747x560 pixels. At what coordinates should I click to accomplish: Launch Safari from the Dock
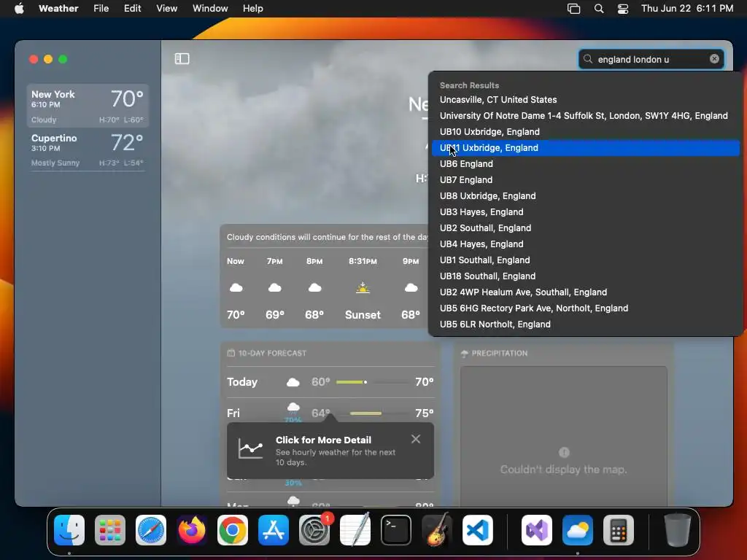pos(151,530)
